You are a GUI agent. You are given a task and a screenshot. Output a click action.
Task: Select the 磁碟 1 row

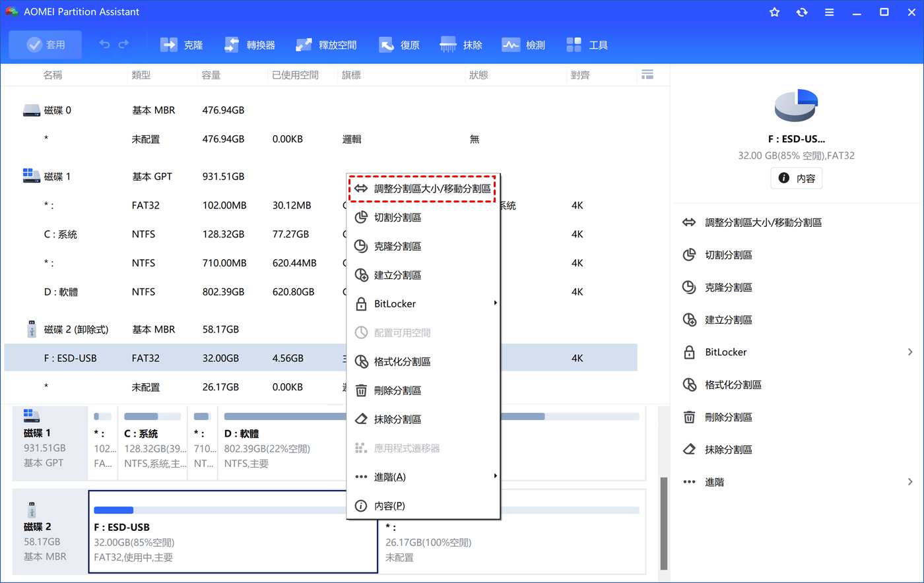321,177
